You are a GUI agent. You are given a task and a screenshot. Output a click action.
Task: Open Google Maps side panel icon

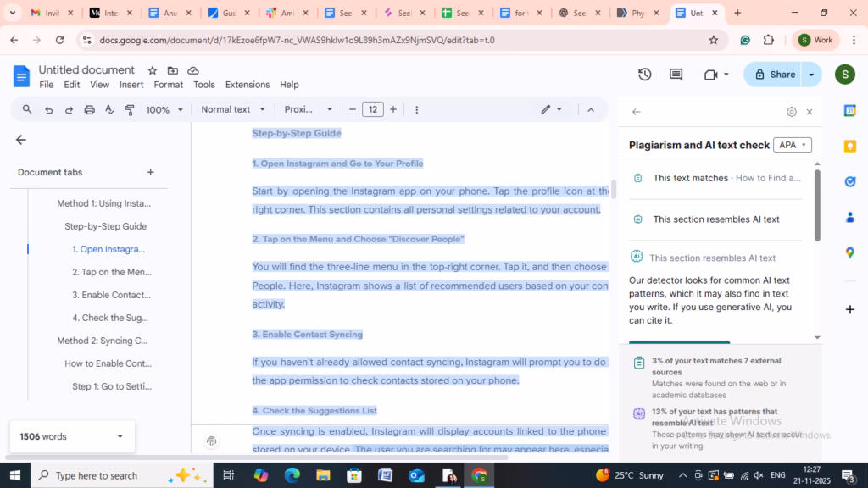tap(849, 252)
